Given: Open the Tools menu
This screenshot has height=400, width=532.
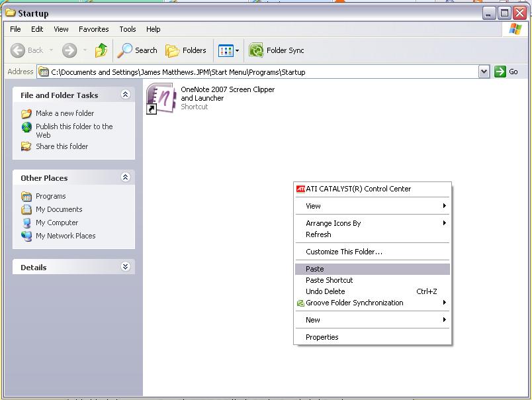Looking at the screenshot, I should coord(128,29).
